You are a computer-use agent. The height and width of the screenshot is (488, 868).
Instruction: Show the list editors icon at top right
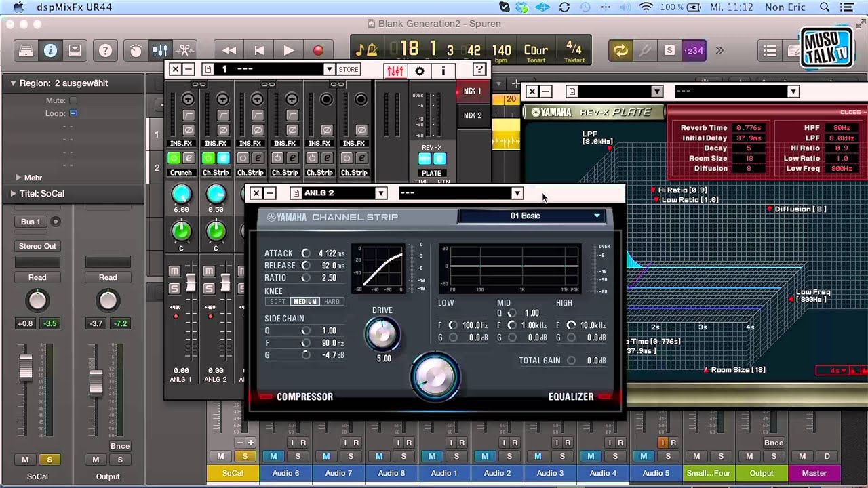point(770,51)
